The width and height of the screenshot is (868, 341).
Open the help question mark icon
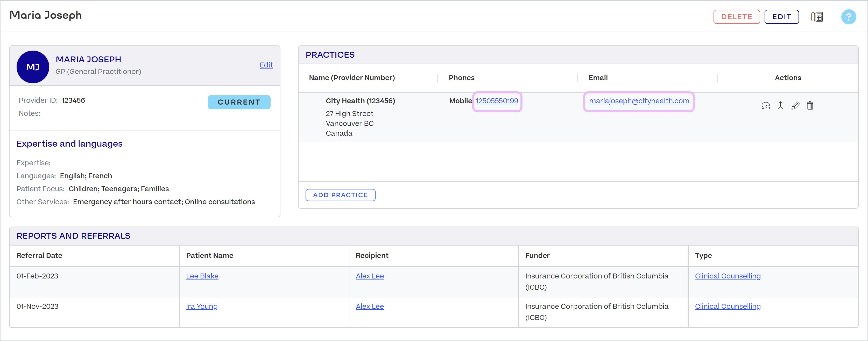[849, 17]
